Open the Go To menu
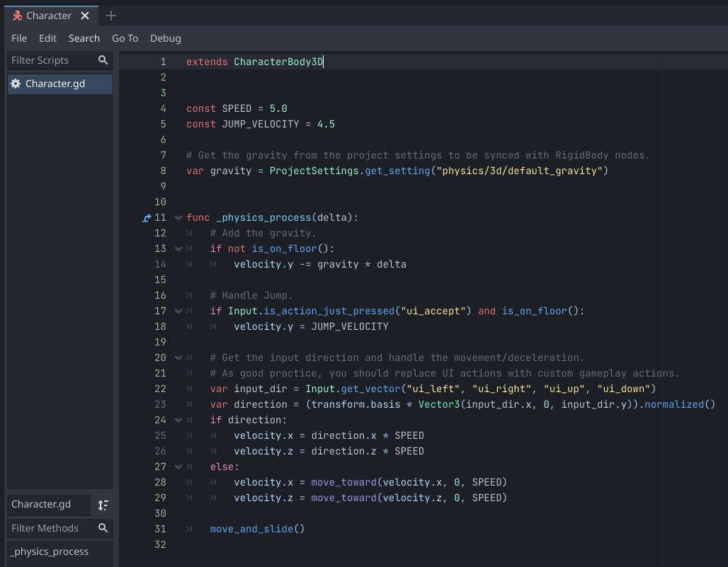This screenshot has height=567, width=728. (125, 38)
